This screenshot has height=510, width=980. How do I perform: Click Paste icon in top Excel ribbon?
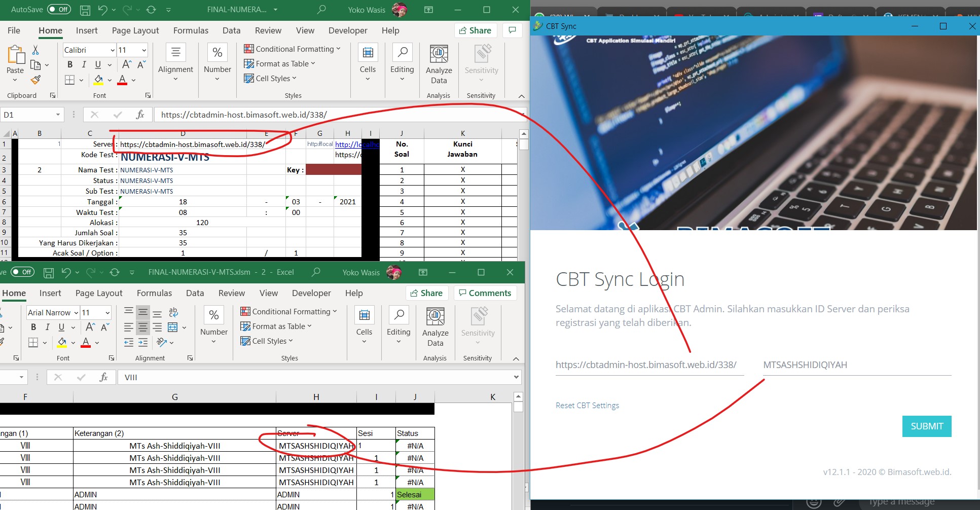[x=15, y=56]
